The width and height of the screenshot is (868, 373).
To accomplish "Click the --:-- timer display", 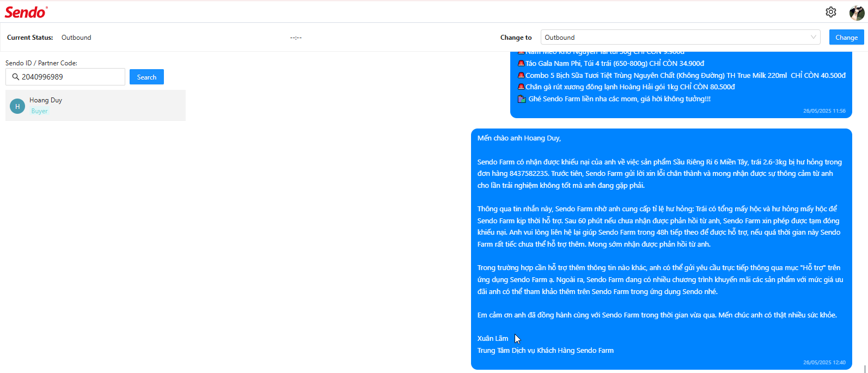I will [296, 38].
